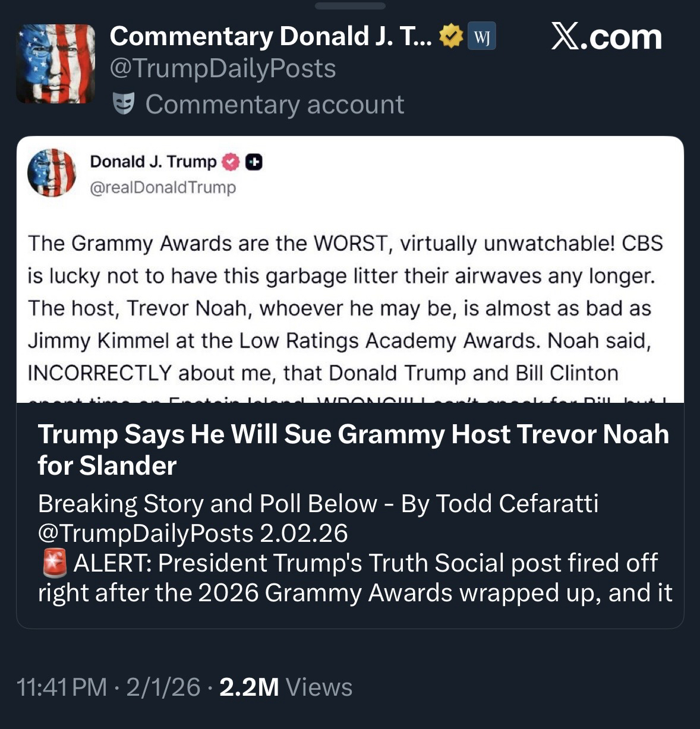Open the "Trump Says He Will Sue" headline

coord(353,450)
